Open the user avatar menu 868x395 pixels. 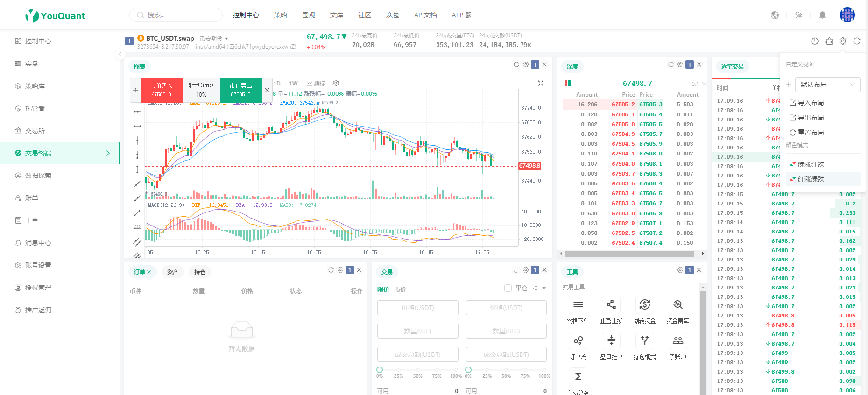tap(847, 15)
